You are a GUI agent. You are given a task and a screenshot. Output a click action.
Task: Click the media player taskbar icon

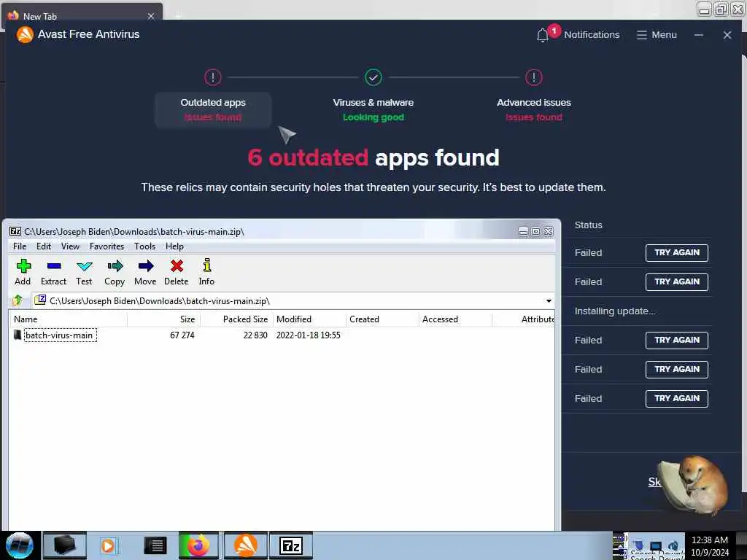(x=108, y=545)
